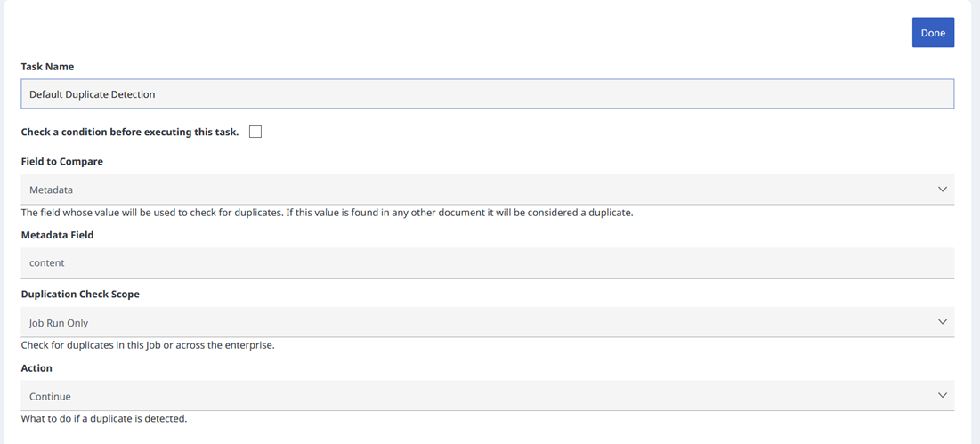Click the Action dropdown chevron arrow
This screenshot has width=980, height=444.
(x=942, y=396)
